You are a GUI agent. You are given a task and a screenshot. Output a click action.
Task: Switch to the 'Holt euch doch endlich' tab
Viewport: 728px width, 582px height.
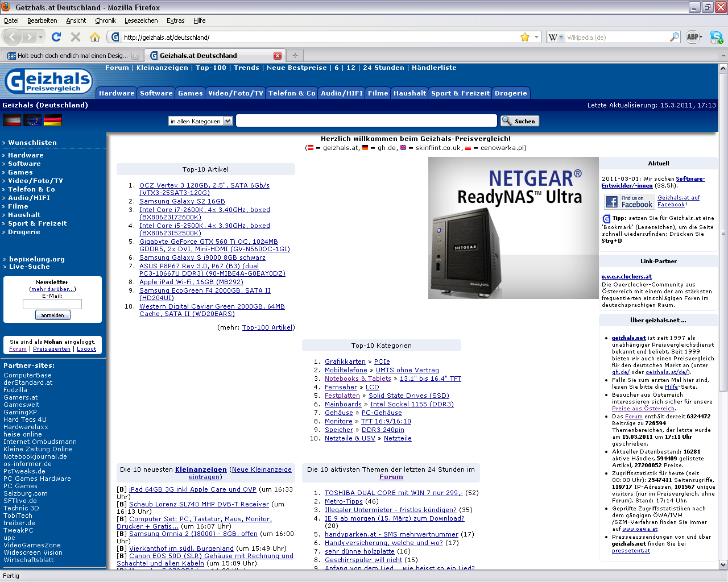[x=72, y=56]
